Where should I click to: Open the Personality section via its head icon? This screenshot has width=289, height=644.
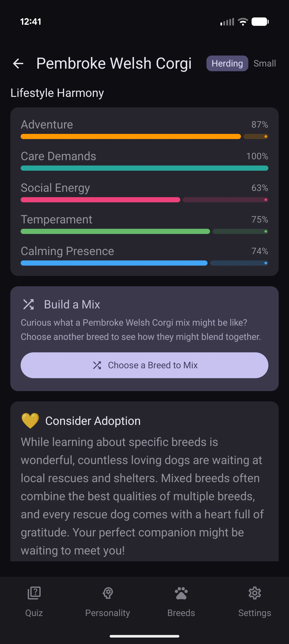coord(108,593)
